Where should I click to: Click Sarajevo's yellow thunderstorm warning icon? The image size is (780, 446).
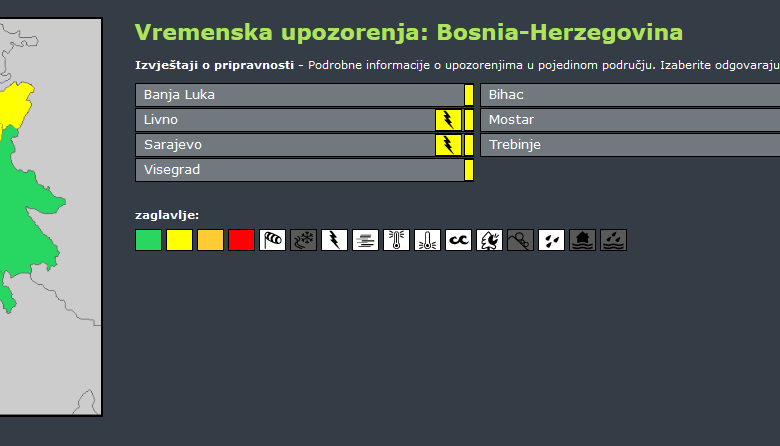coord(448,145)
